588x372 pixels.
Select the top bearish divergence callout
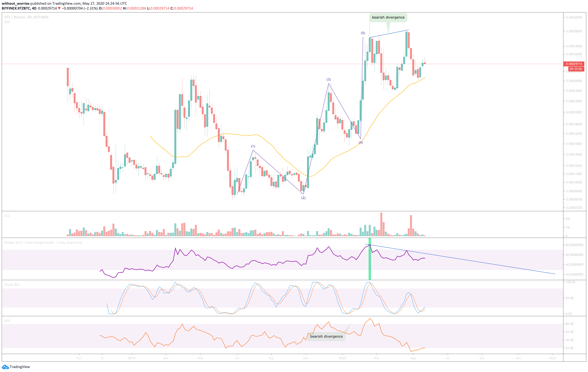388,17
